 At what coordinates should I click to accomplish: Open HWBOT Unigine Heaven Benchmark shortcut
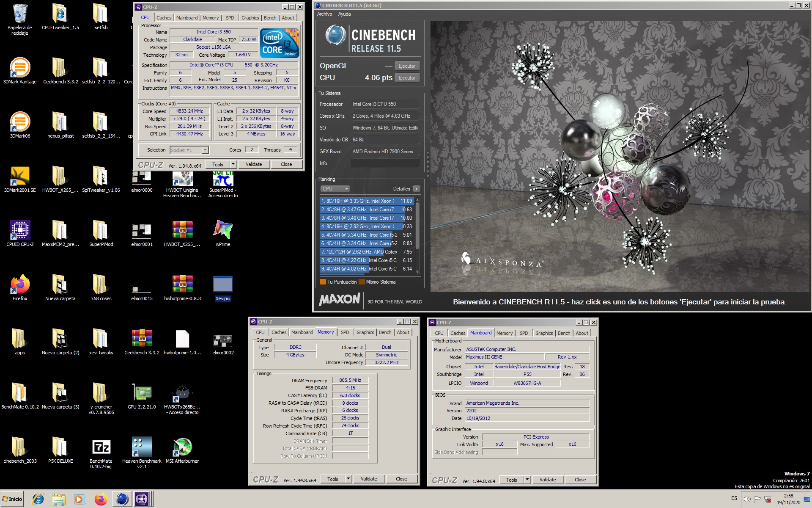pos(182,185)
